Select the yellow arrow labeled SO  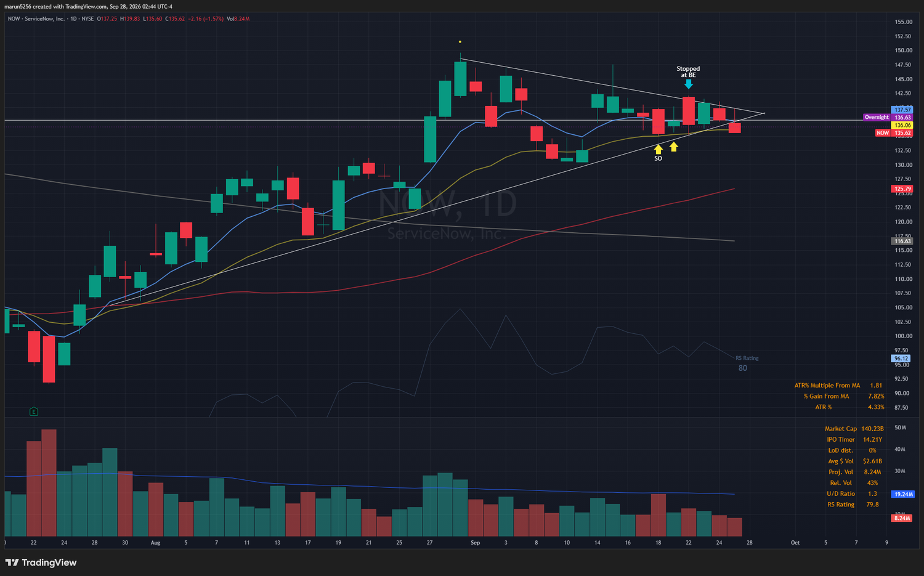click(x=659, y=149)
